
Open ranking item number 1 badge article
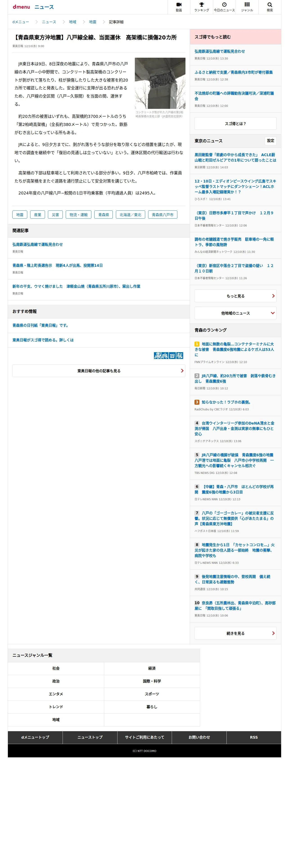234,349
